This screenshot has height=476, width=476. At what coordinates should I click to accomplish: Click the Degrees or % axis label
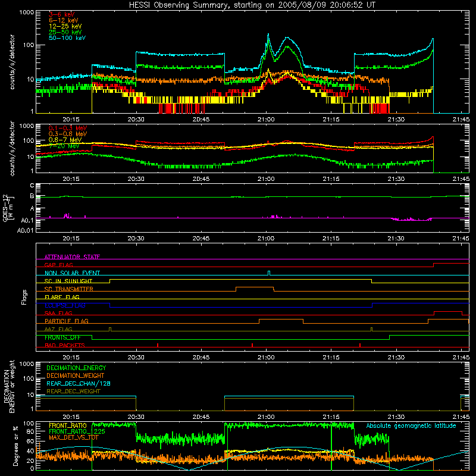coord(15,446)
